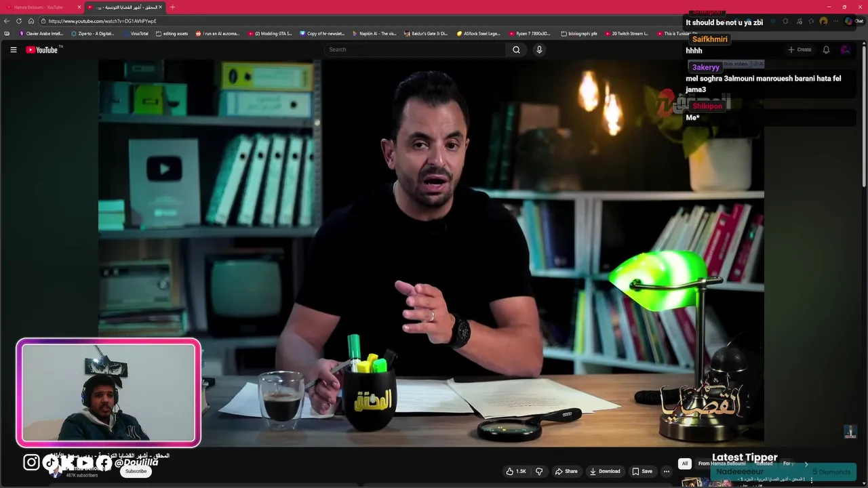Subscribe to the Hamza Belloumi channel
868x488 pixels.
(136, 471)
